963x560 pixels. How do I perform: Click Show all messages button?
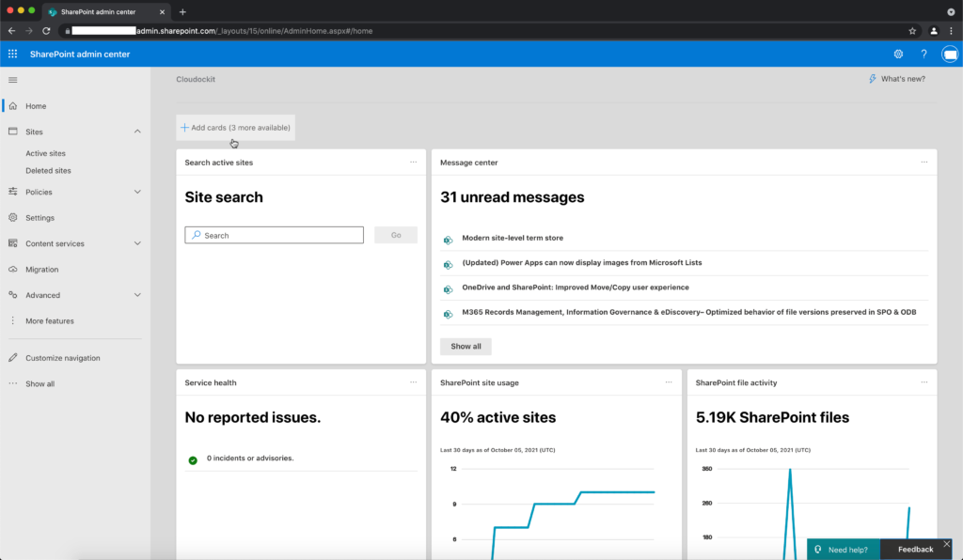click(466, 346)
